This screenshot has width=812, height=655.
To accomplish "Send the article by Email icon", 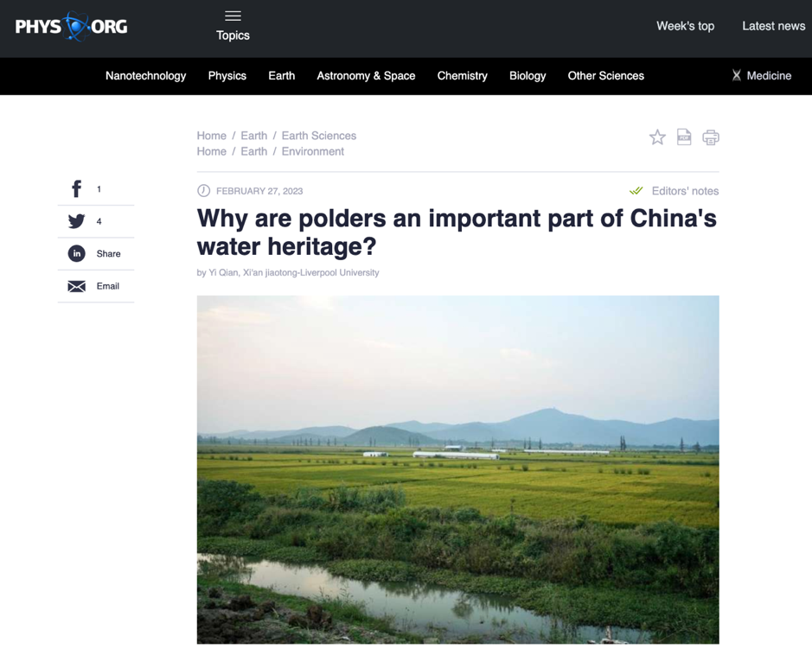I will [x=77, y=286].
